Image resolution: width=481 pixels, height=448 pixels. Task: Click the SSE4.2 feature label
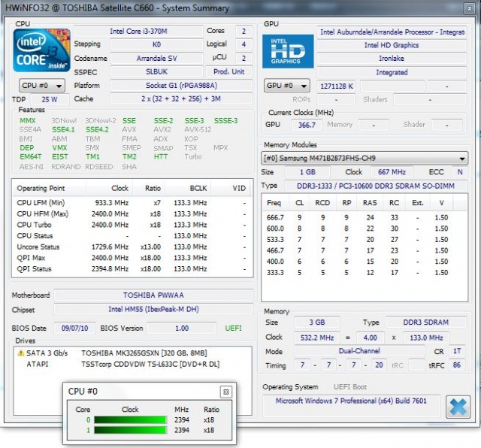[97, 130]
